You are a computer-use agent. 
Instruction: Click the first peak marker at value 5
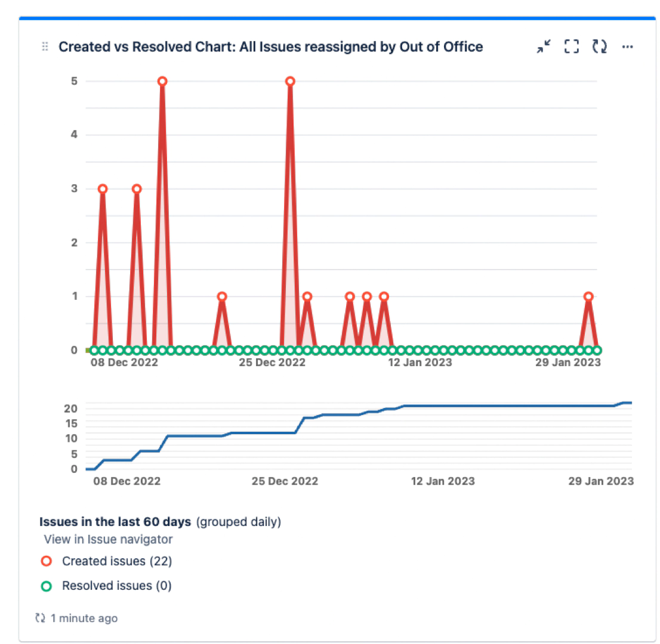pos(162,81)
